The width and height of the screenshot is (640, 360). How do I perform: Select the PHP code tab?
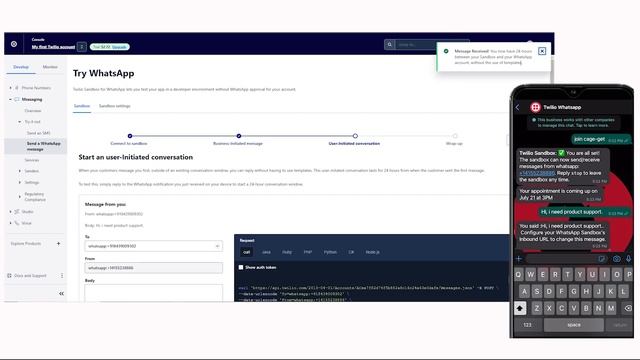click(308, 252)
